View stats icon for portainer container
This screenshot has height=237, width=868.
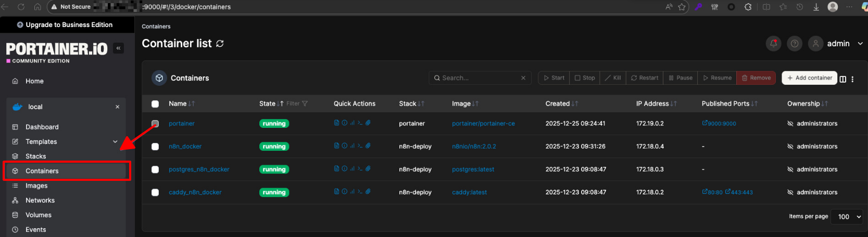[x=352, y=123]
